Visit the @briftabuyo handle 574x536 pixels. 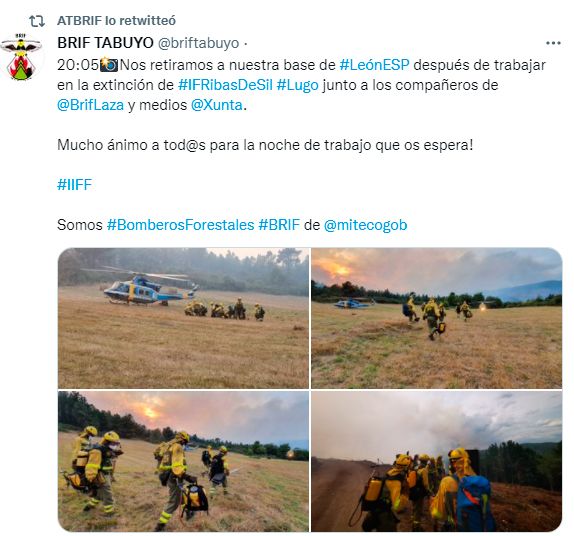[198, 43]
